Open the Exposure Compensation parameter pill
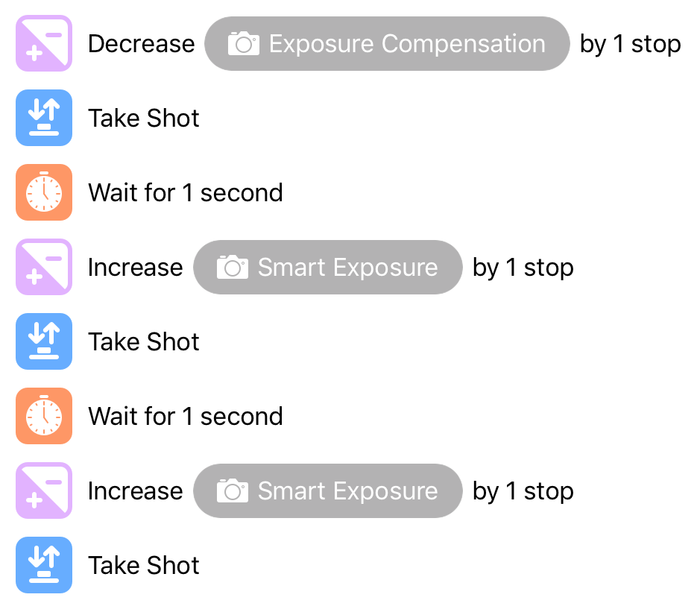 point(387,44)
